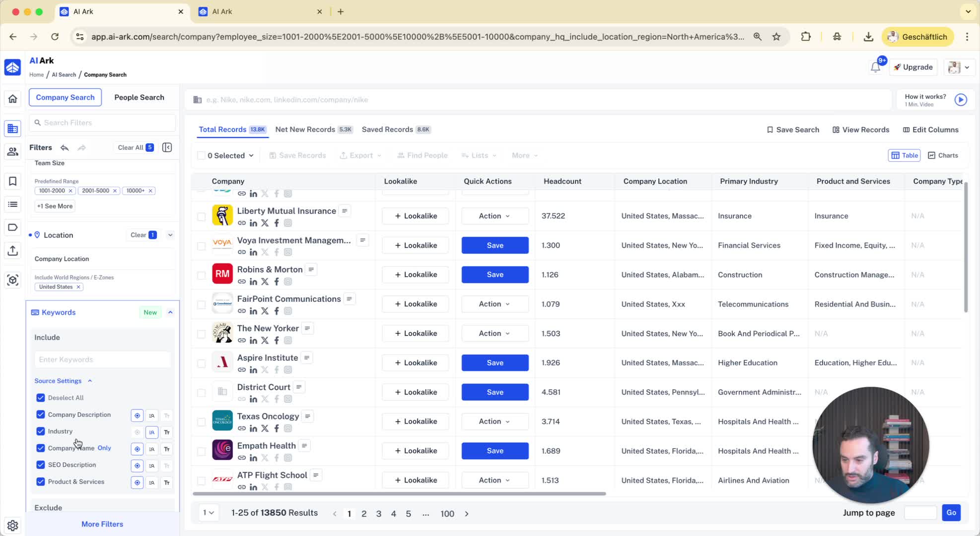Remove the 1001-2000 range tag
This screenshot has width=980, height=536.
tap(70, 191)
